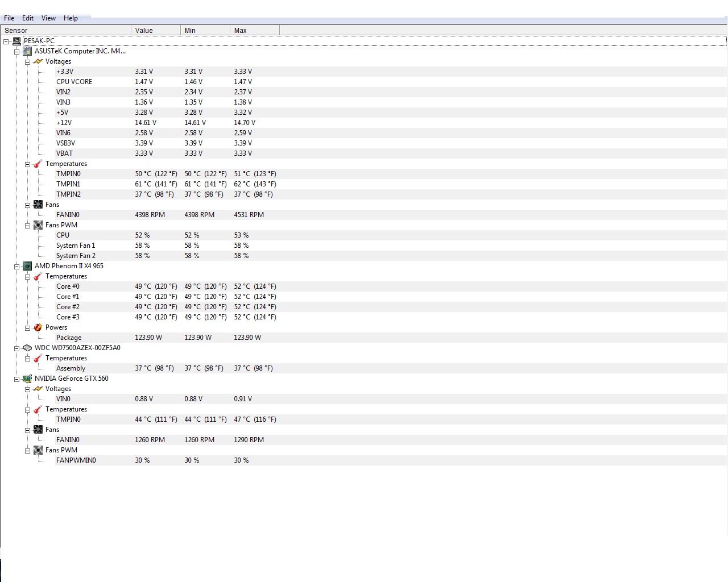Click the Value column header
728x582 pixels.
156,30
